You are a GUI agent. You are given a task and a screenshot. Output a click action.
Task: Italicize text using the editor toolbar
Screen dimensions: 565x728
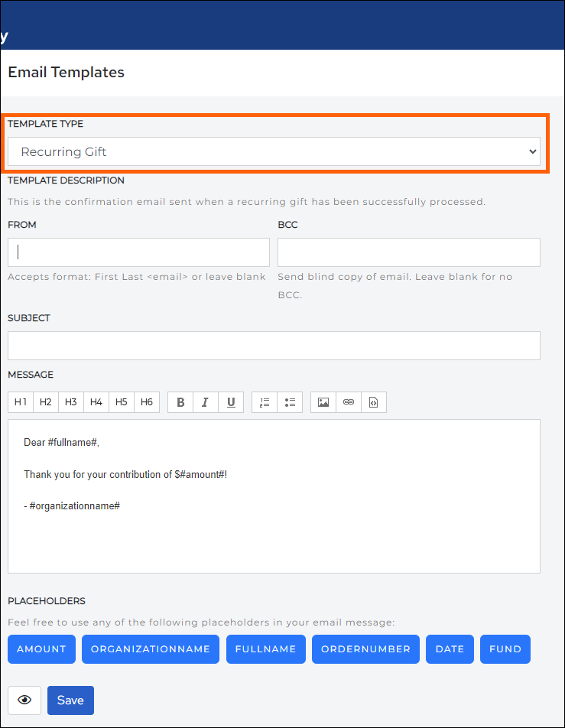pos(205,401)
